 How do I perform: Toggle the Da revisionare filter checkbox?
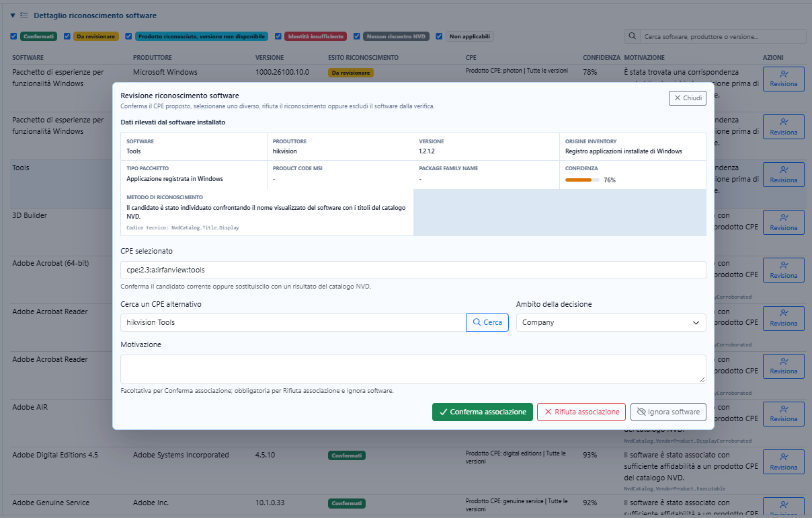click(x=67, y=36)
